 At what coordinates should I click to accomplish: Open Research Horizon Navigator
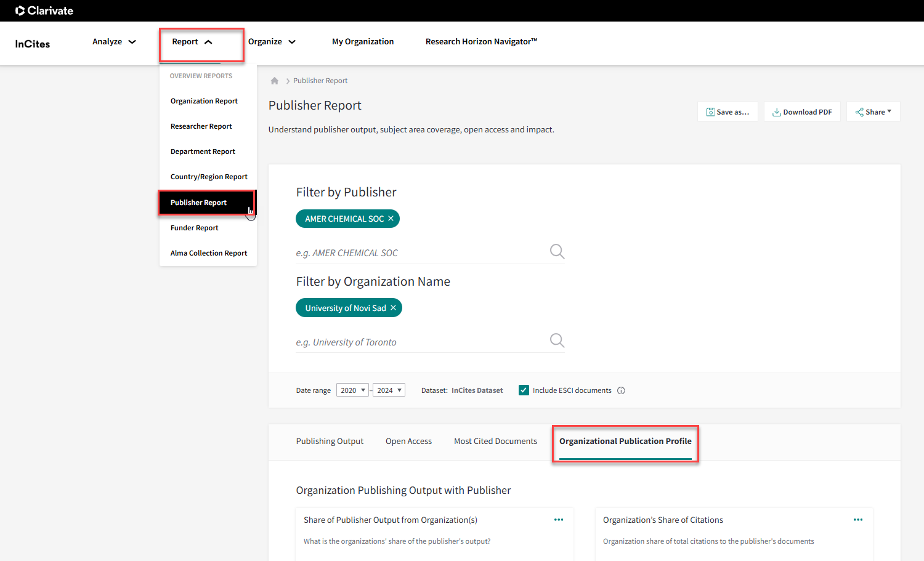pyautogui.click(x=481, y=42)
